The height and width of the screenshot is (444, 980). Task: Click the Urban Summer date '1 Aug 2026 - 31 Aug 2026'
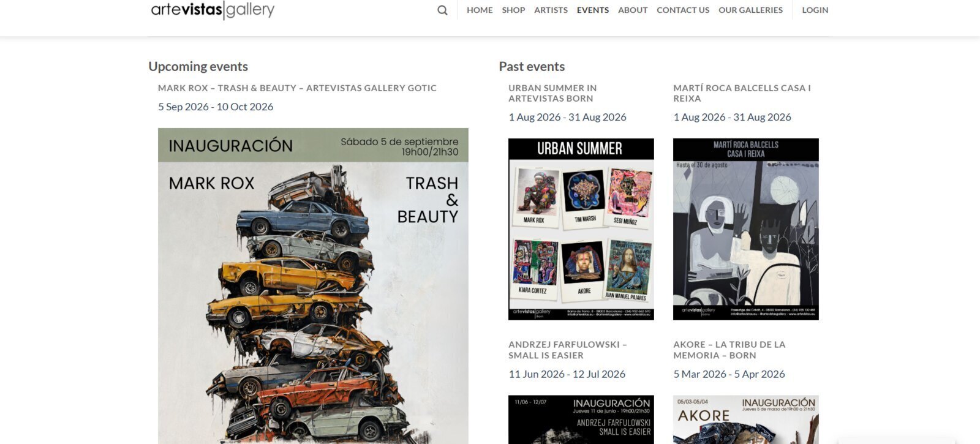coord(567,117)
